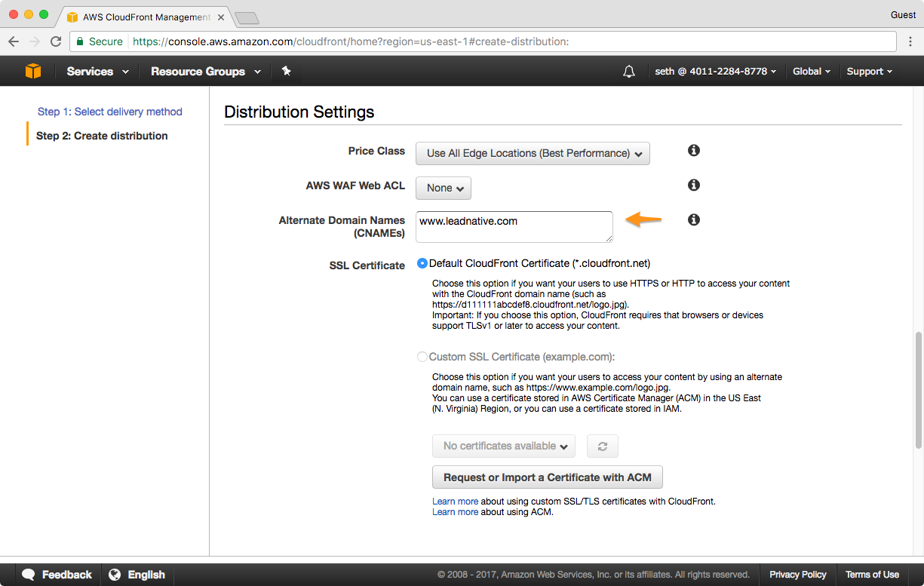Select the Custom SSL Certificate radio option
The width and height of the screenshot is (924, 586).
tap(422, 357)
